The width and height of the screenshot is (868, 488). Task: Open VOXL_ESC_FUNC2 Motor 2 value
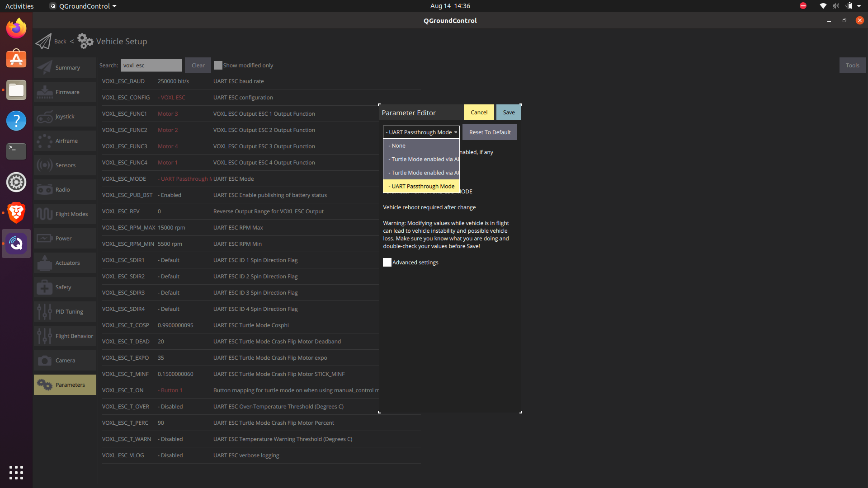168,130
